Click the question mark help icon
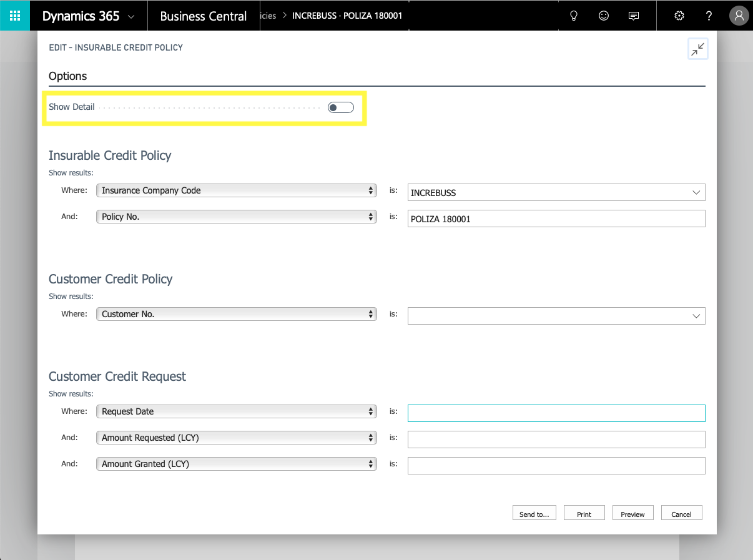Viewport: 753px width, 560px height. tap(709, 16)
